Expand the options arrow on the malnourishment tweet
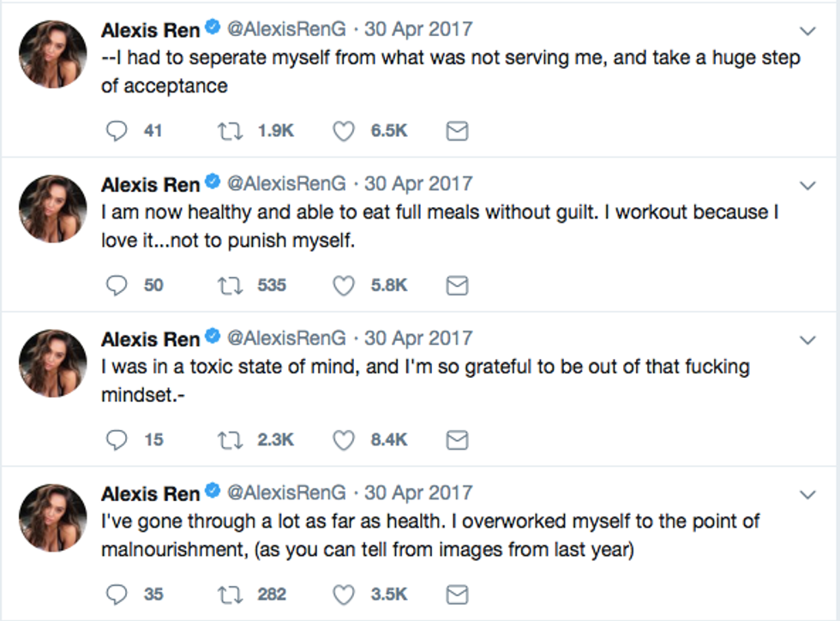Viewport: 840px width, 621px height. coord(807,495)
